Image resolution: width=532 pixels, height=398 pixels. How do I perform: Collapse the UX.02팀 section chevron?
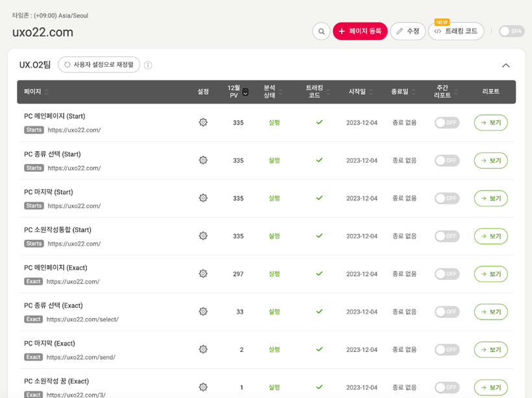pos(505,65)
